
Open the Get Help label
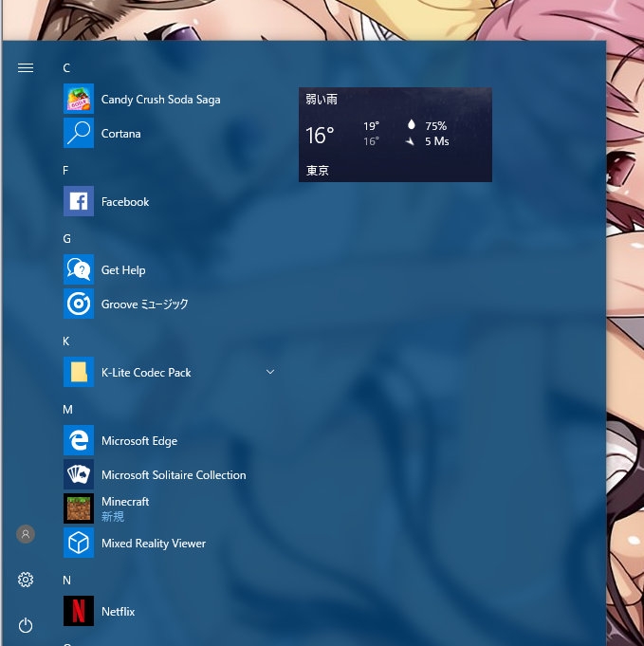click(x=123, y=270)
